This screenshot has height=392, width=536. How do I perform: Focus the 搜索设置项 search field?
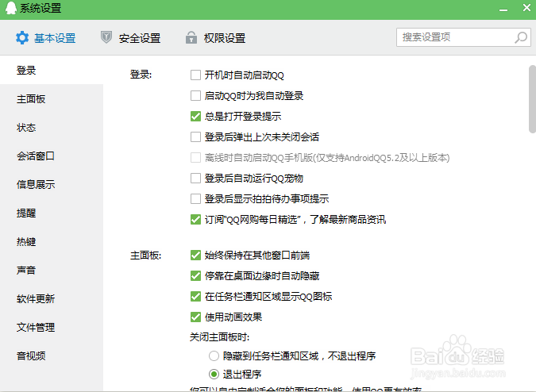point(463,37)
